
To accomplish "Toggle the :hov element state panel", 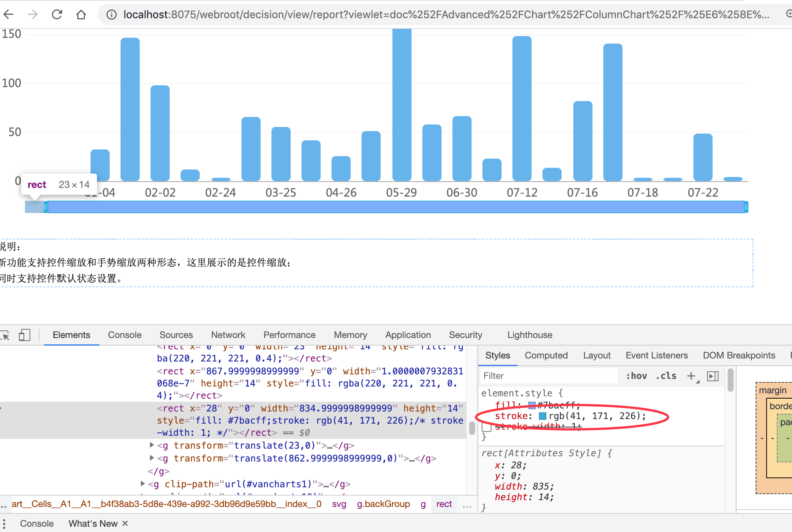I will click(x=636, y=376).
